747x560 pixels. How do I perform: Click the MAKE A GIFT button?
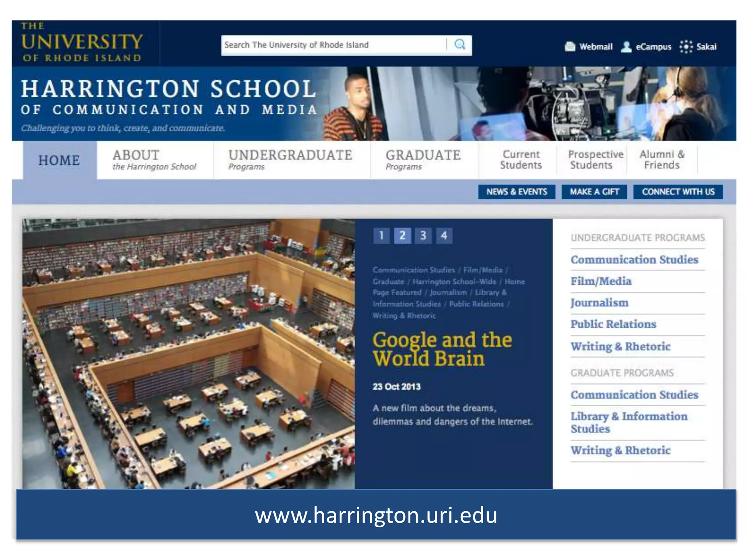(594, 192)
